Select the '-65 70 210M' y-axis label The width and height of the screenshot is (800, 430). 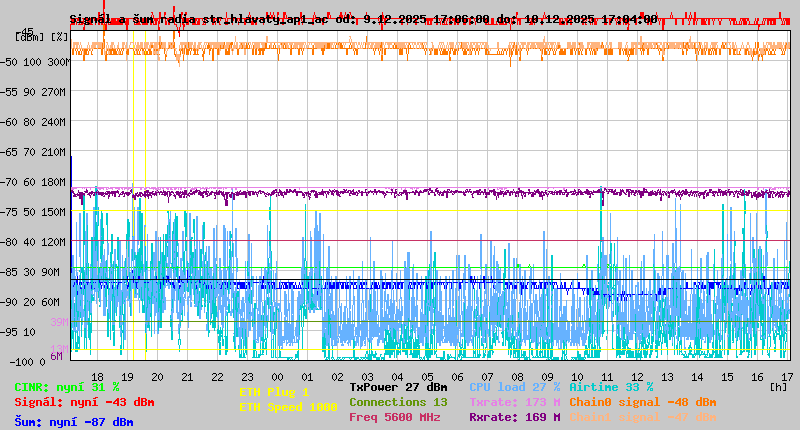click(x=33, y=153)
